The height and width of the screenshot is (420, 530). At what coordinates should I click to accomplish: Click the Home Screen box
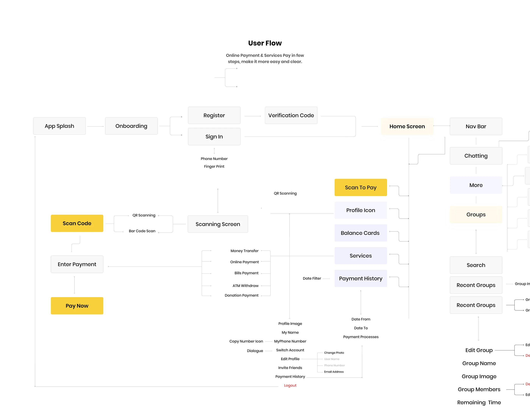click(x=407, y=127)
